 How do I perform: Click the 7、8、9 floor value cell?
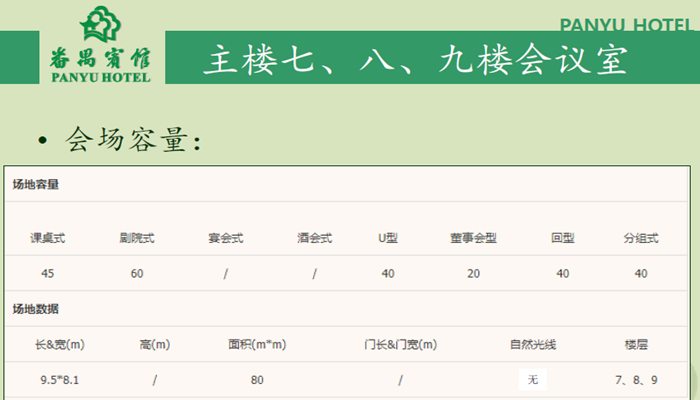point(637,379)
